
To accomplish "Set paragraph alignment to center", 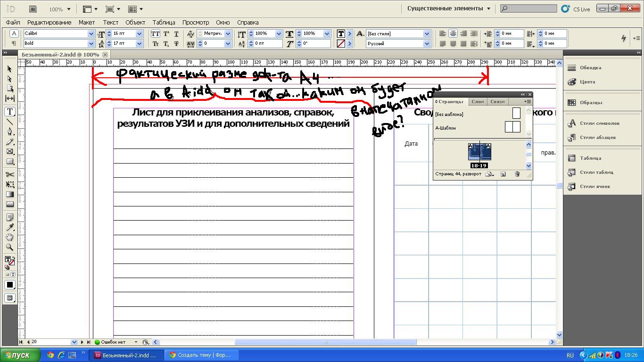I will 453,33.
